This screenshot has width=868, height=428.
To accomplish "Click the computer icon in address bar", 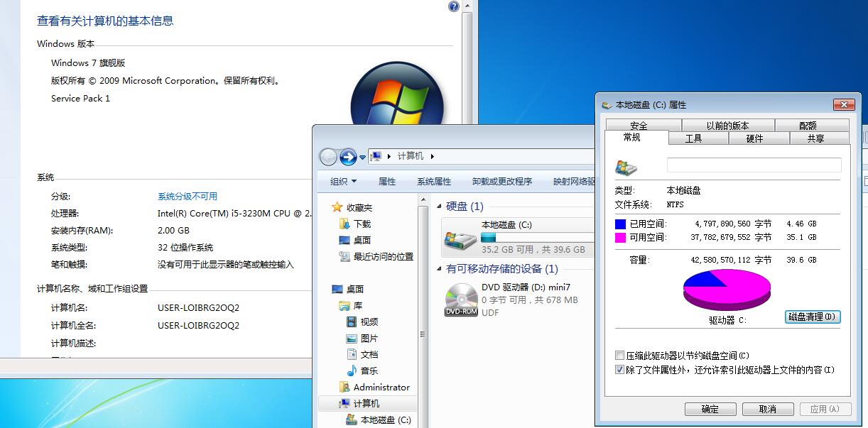I will (376, 156).
